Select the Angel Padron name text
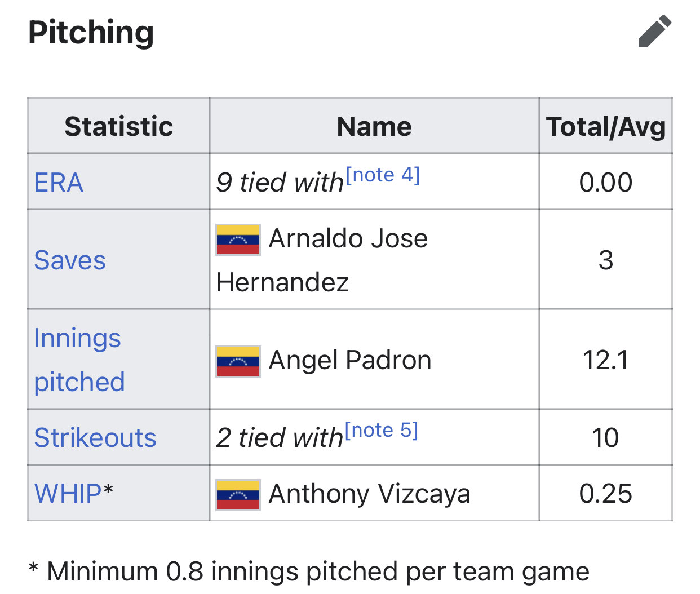Viewport: 700px width, 594px height. pyautogui.click(x=350, y=360)
